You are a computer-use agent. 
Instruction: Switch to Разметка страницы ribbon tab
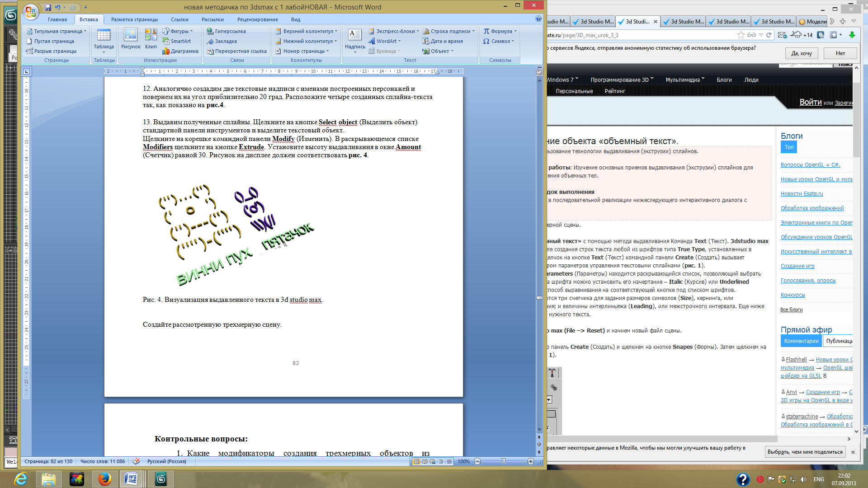pyautogui.click(x=134, y=19)
